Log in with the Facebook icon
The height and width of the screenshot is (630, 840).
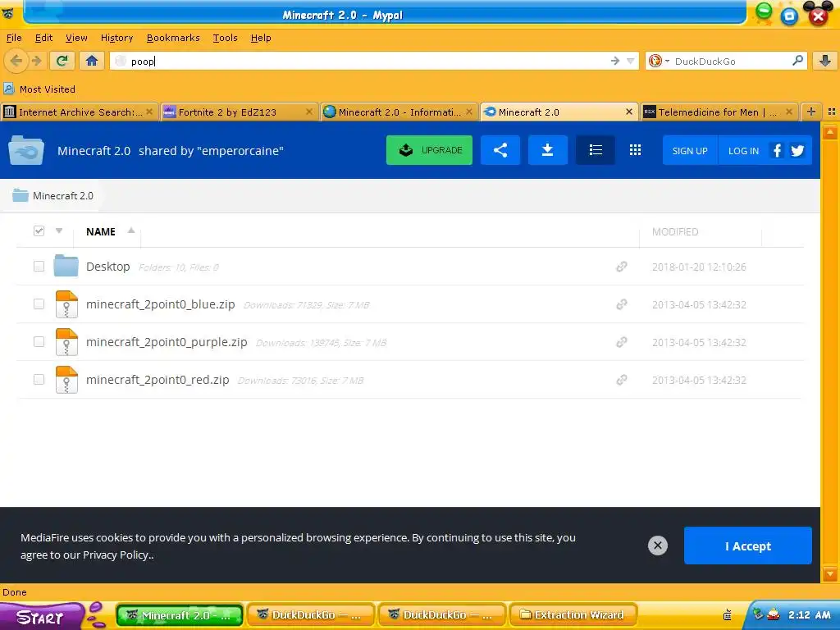777,151
